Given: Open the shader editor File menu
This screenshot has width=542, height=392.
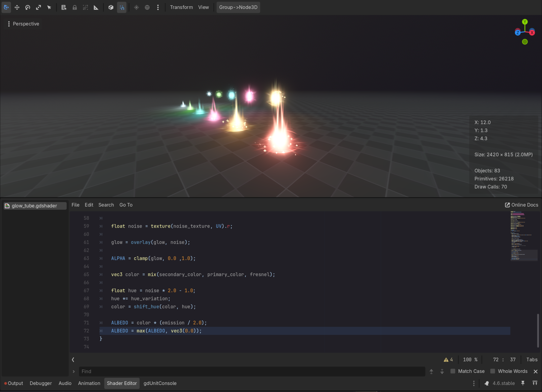Looking at the screenshot, I should click(76, 205).
